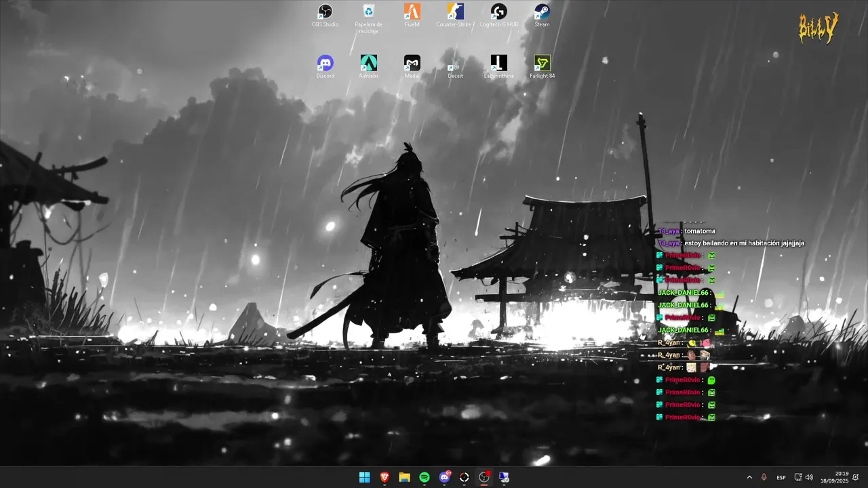Select the Papelera de reciclaje icon
This screenshot has height=488, width=868.
[368, 18]
